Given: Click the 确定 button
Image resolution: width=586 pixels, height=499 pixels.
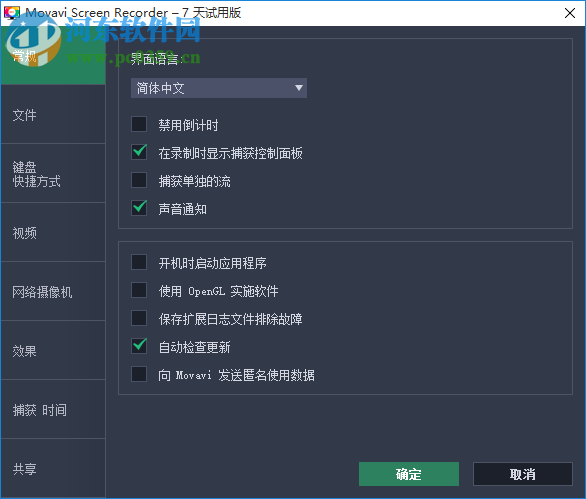Looking at the screenshot, I should [409, 474].
